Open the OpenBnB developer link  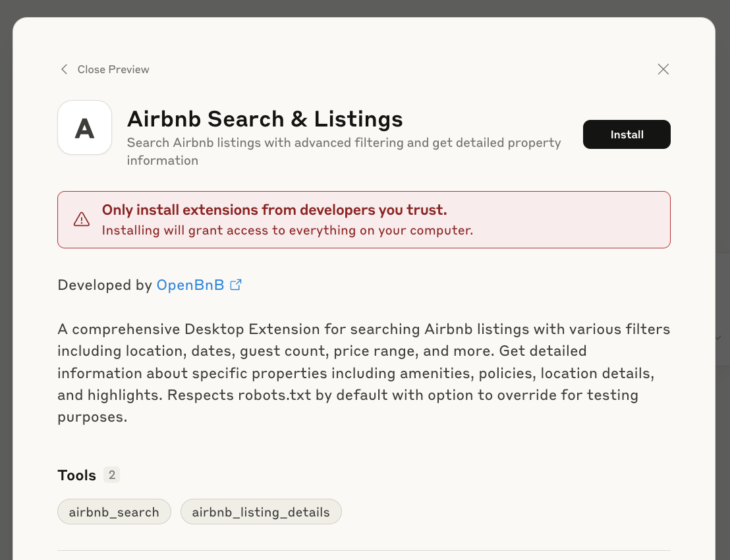tap(190, 285)
